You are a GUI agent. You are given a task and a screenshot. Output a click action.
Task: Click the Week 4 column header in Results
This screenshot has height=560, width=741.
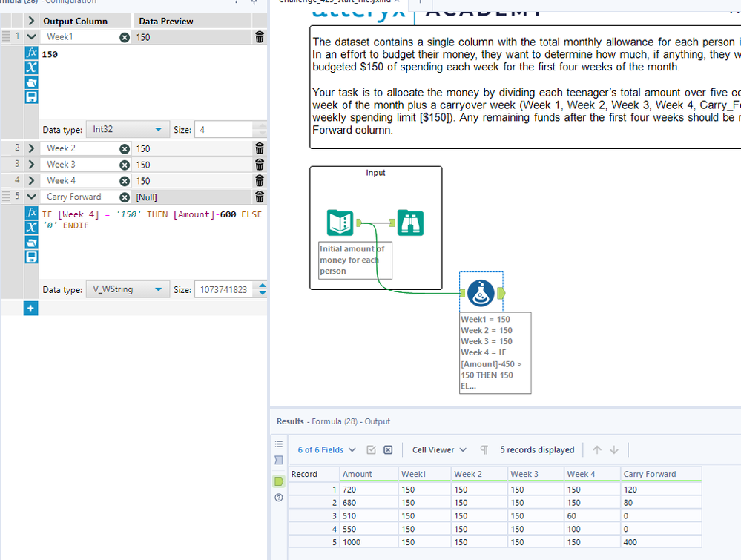pos(592,474)
